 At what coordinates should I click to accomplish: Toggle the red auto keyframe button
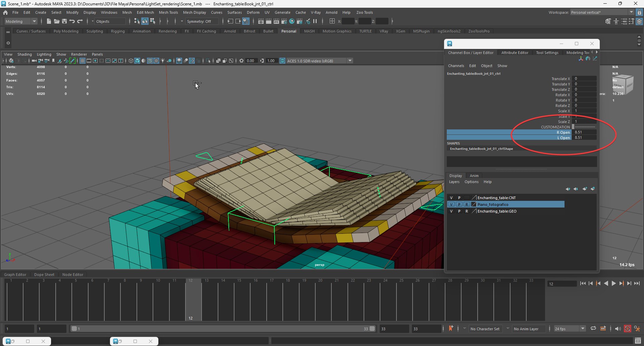click(x=627, y=329)
